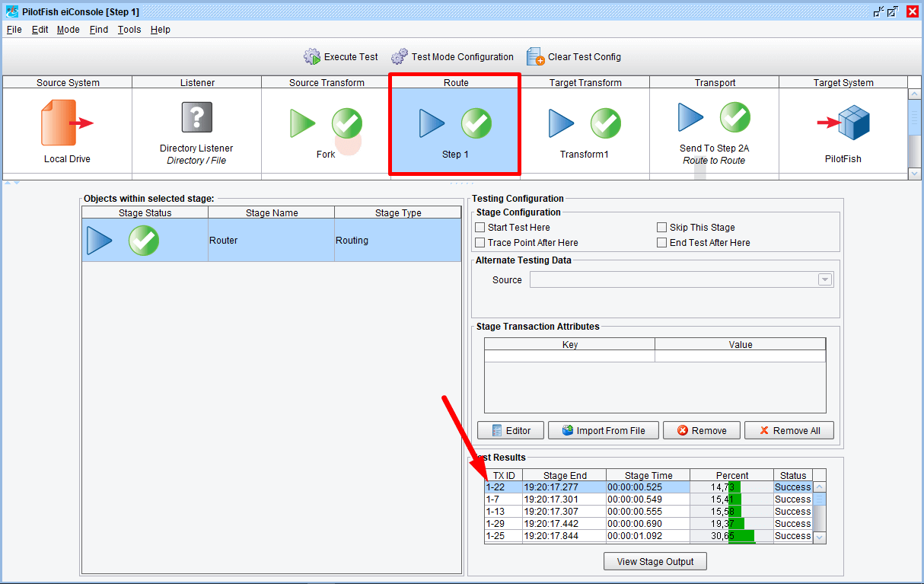
Task: Select the PilotFish target system cube icon
Action: 844,123
